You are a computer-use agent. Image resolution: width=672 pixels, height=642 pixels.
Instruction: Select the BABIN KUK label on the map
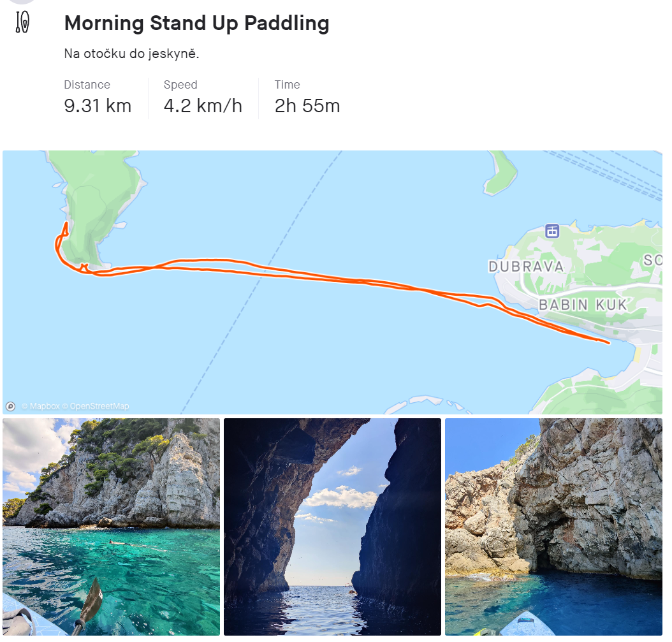click(583, 305)
